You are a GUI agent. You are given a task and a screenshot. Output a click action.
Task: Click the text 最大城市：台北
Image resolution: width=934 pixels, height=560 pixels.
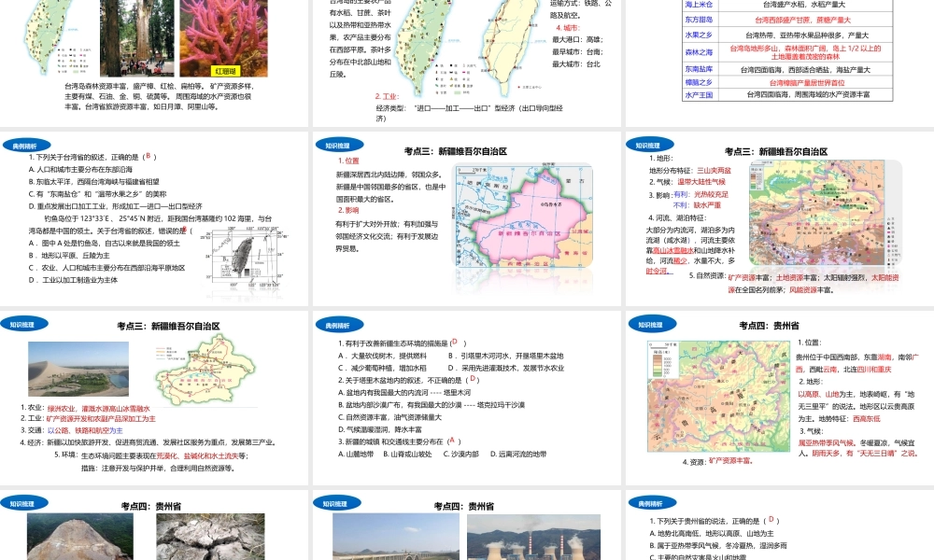click(x=576, y=64)
